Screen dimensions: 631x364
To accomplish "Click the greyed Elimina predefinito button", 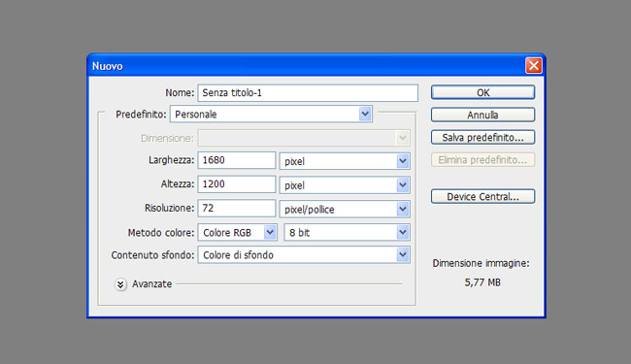I will [x=482, y=160].
